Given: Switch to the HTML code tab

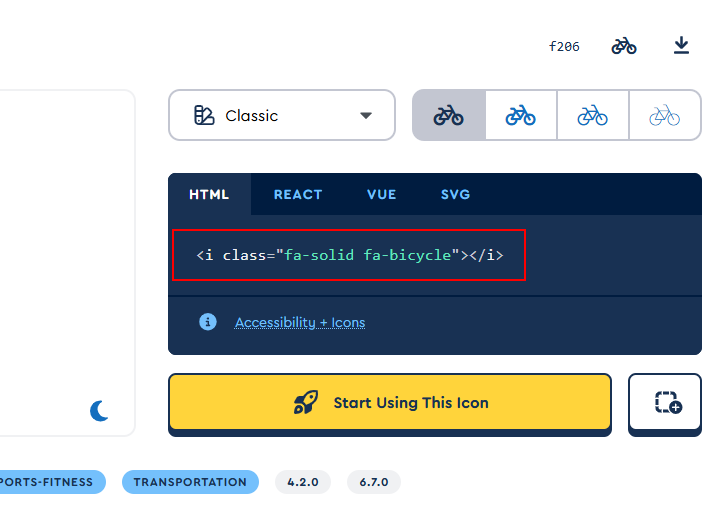Looking at the screenshot, I should (x=209, y=194).
